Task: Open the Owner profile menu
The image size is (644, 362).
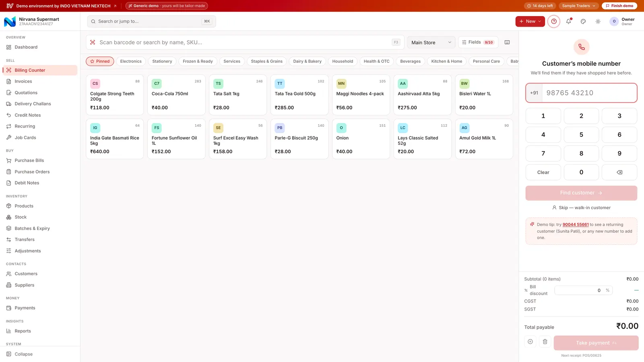Action: point(622,21)
